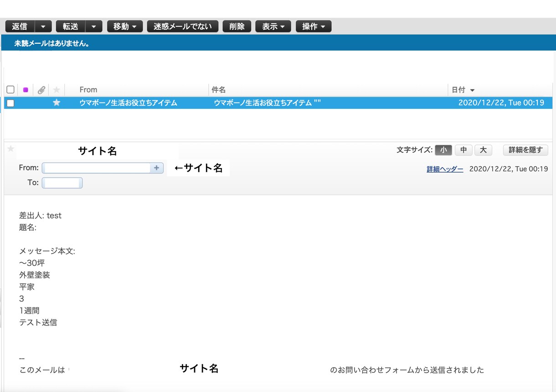Viewport: 556px width, 392px height.
Task: Open the 表示 view menu
Action: pyautogui.click(x=273, y=26)
